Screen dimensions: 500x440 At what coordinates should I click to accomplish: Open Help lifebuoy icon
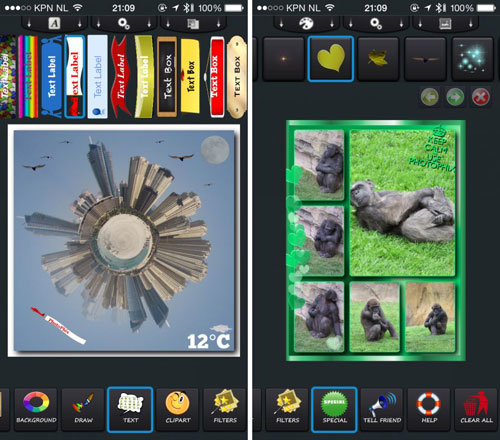coord(429,409)
